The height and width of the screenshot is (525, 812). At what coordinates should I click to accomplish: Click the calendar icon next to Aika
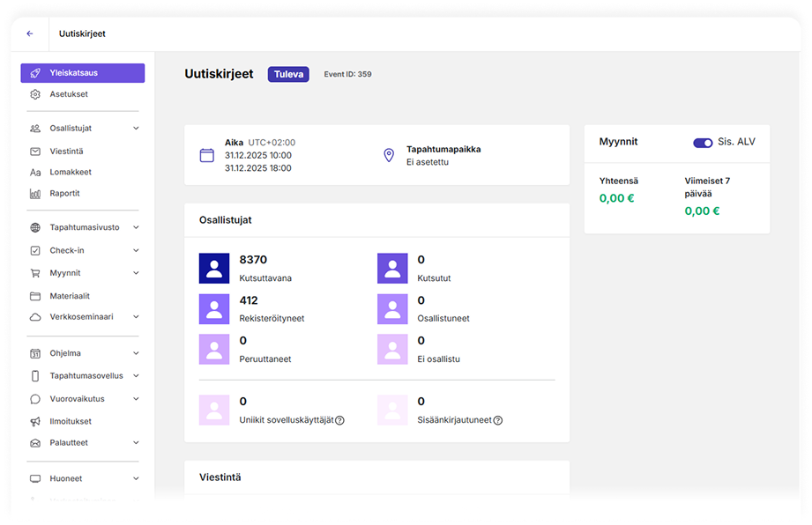click(207, 155)
